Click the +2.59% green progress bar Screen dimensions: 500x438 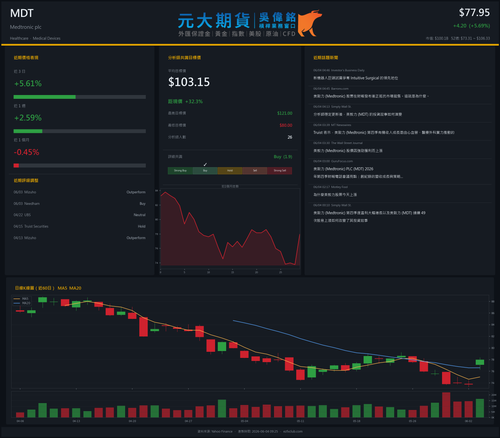pyautogui.click(x=28, y=131)
